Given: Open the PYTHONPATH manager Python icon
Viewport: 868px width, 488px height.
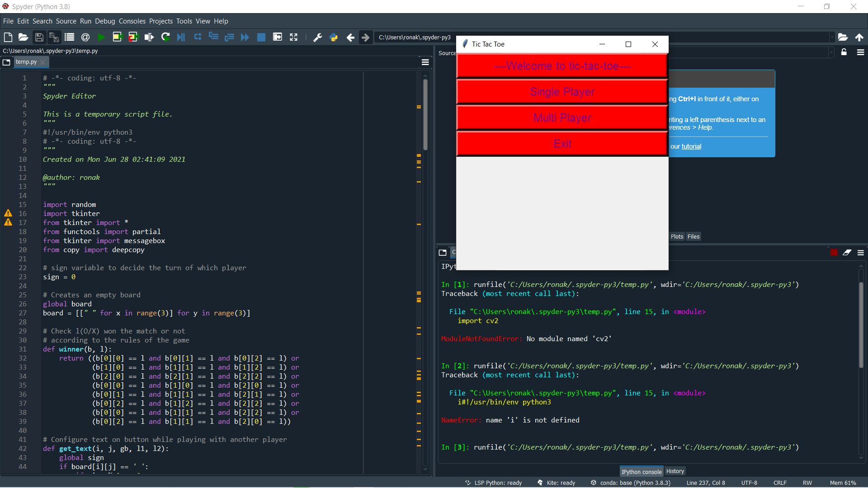Looking at the screenshot, I should [334, 38].
